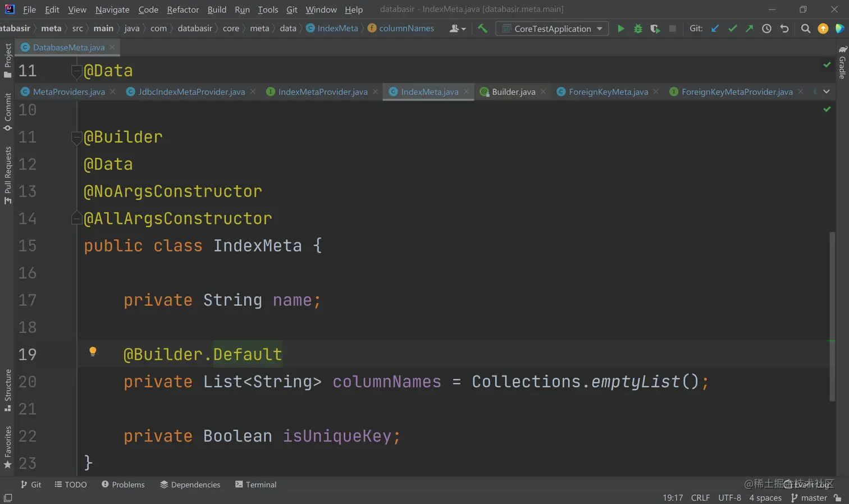849x504 pixels.
Task: Open the master Git branch popup
Action: [809, 498]
